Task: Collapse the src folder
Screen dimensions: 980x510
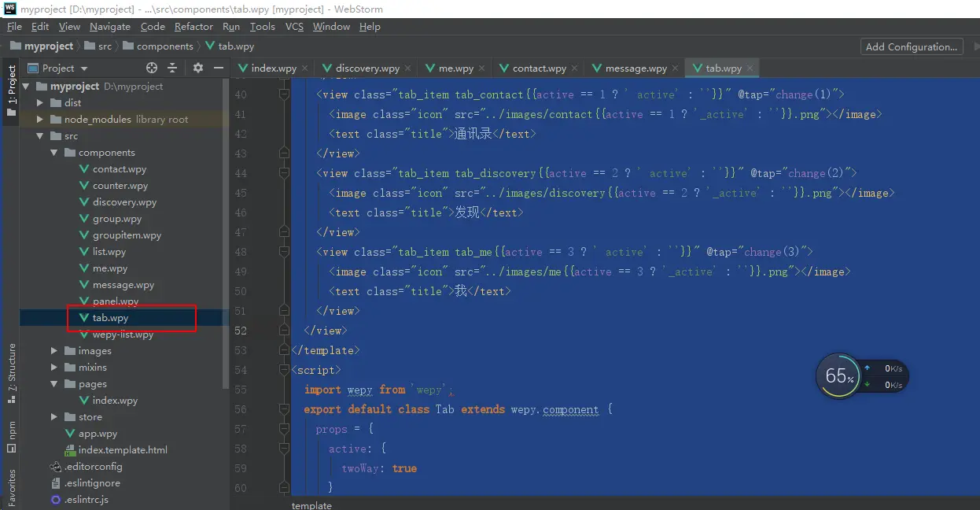Action: [40, 136]
